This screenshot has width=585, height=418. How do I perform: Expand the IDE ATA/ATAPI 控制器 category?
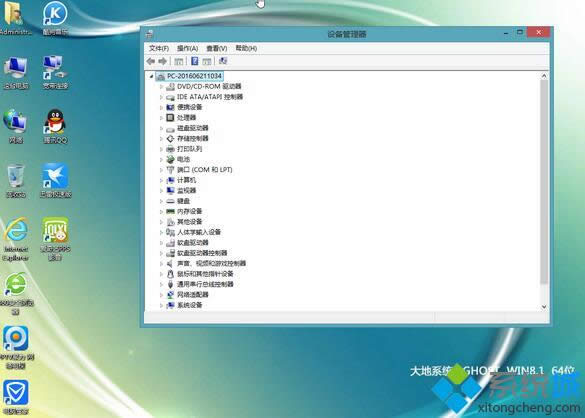point(161,97)
